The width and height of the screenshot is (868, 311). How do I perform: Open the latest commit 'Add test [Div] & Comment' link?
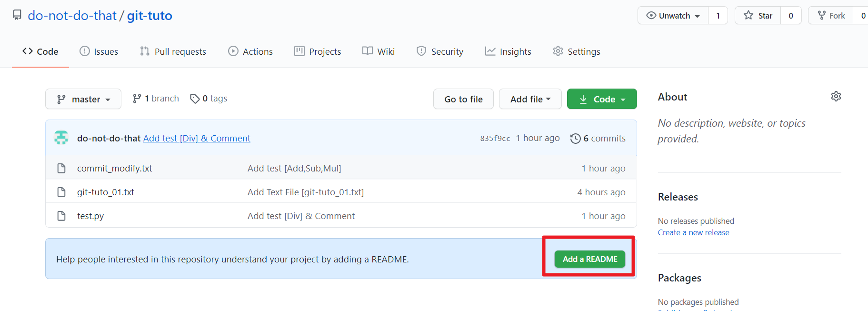coord(197,138)
